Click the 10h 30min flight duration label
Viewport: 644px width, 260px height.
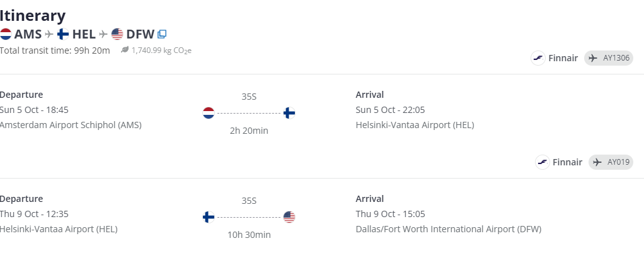[x=249, y=235]
